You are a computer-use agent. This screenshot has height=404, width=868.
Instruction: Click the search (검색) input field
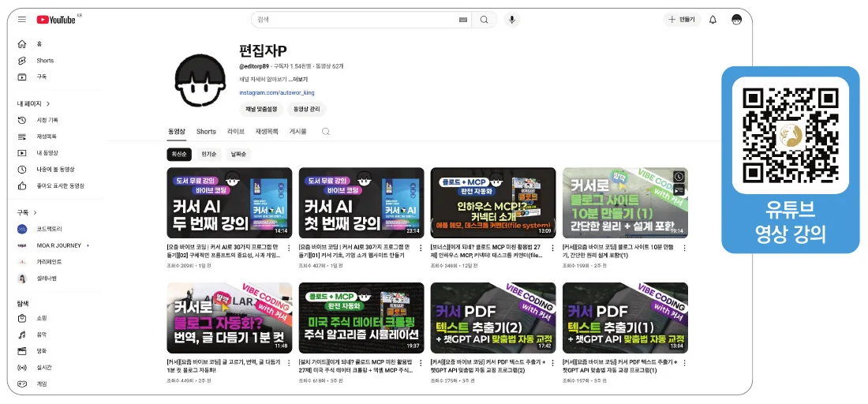[x=361, y=20]
